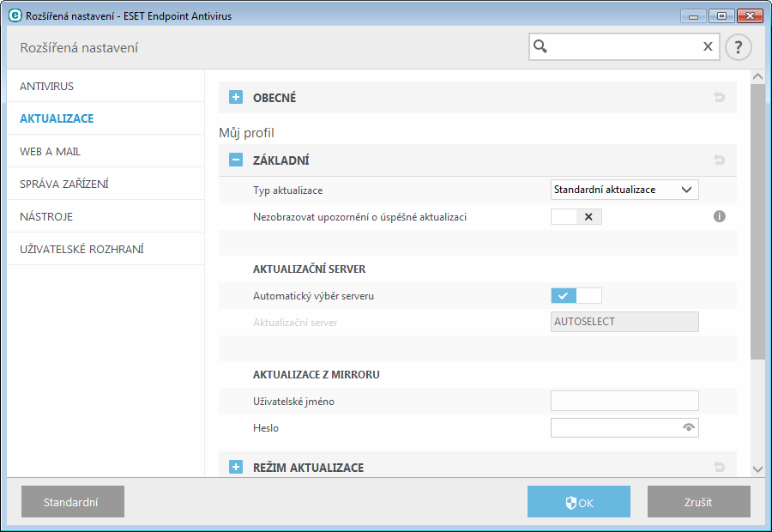This screenshot has width=772, height=532.
Task: Click the scrollbar down arrow
Action: pos(757,469)
